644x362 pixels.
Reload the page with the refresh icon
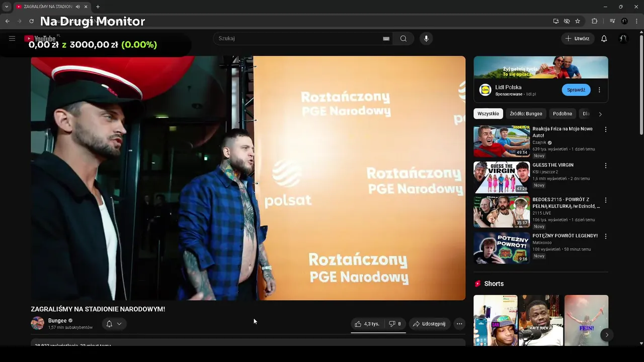(x=31, y=21)
